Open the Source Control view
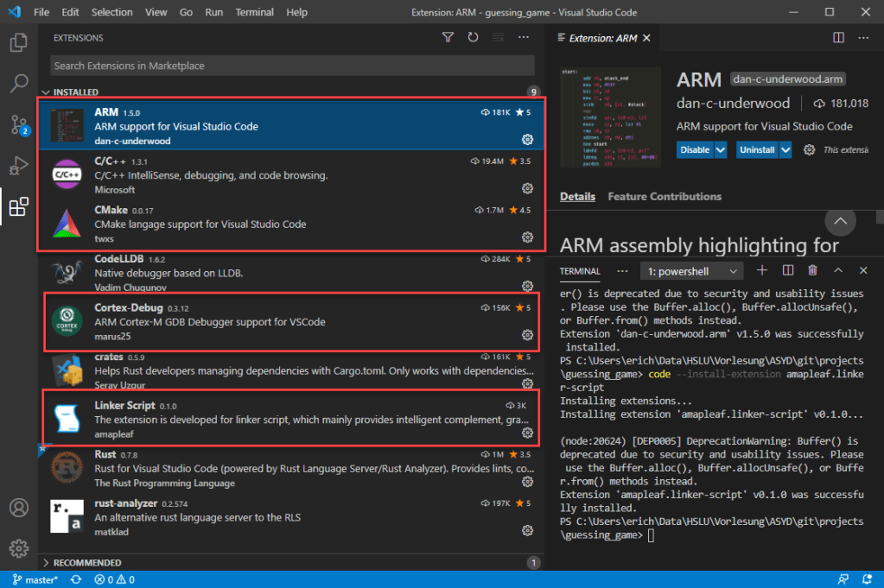The width and height of the screenshot is (884, 588). [19, 125]
